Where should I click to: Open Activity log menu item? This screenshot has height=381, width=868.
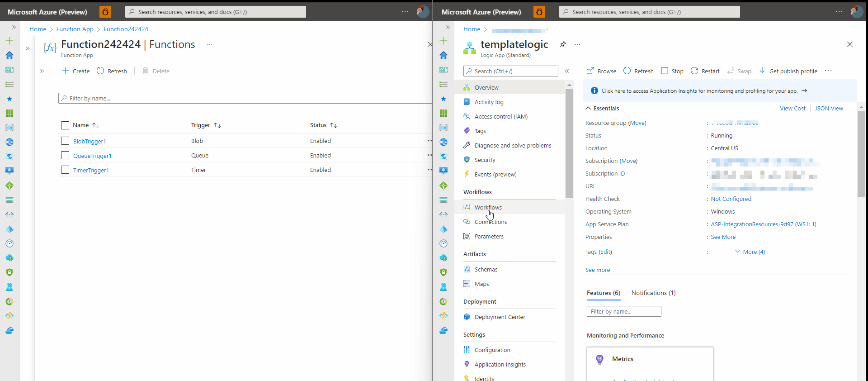pyautogui.click(x=509, y=102)
